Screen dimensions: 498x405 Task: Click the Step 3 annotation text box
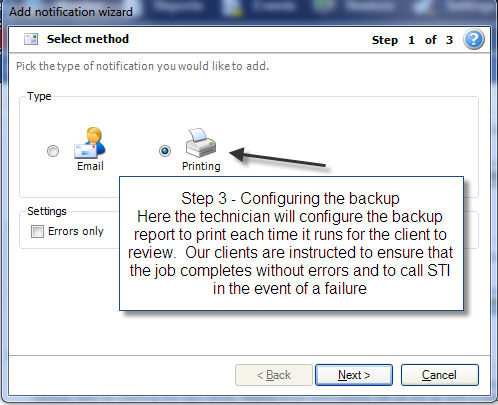tap(291, 244)
